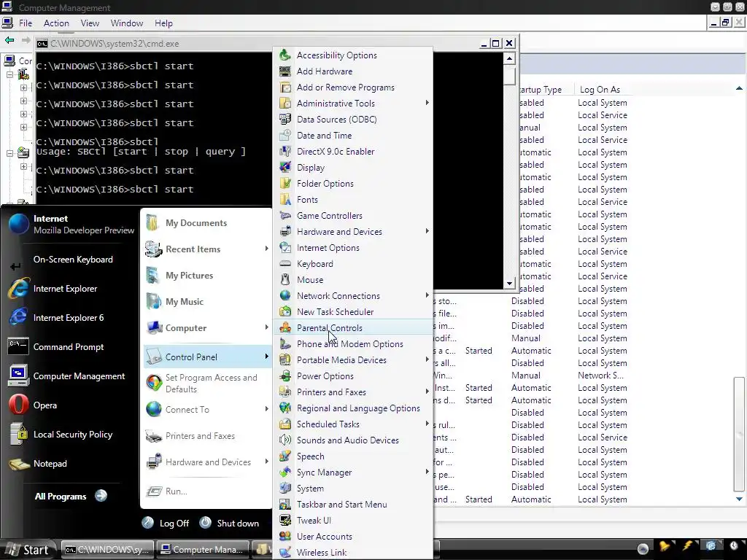
Task: Switch to Computer Management taskbar button
Action: tap(203, 550)
